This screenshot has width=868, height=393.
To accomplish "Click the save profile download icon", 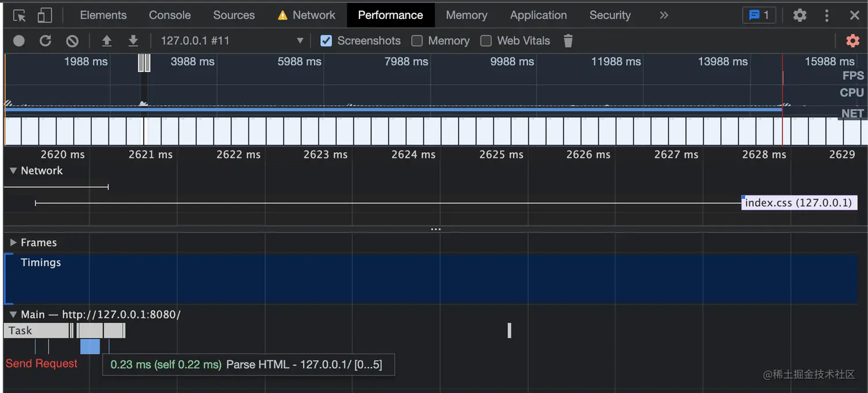I will coord(133,41).
